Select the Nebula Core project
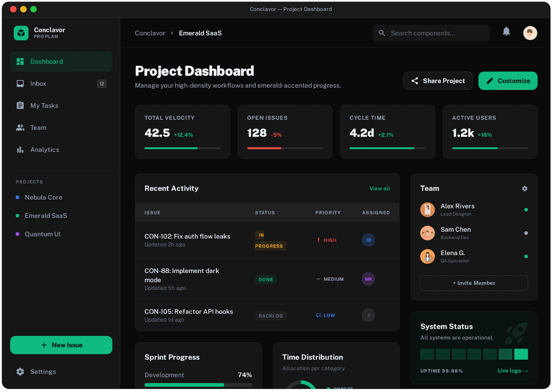The height and width of the screenshot is (392, 553). pyautogui.click(x=43, y=197)
